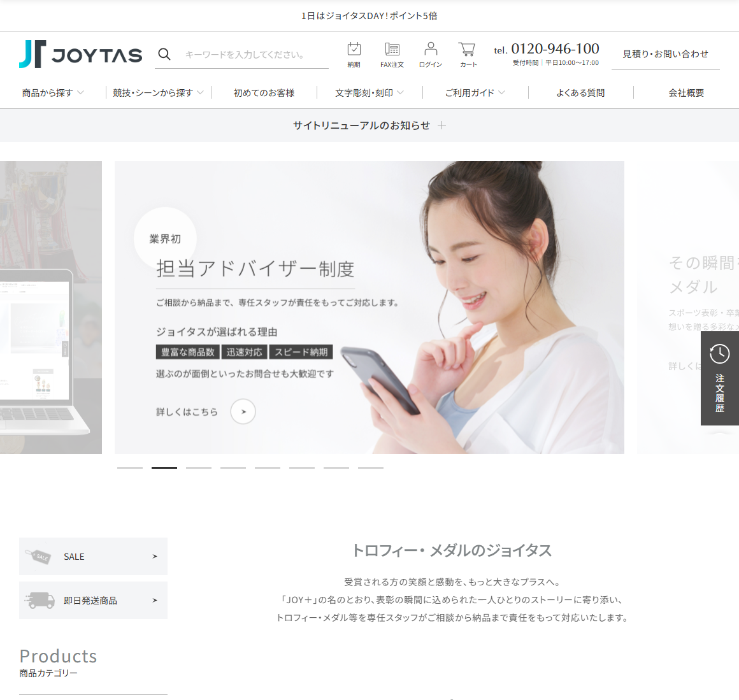Open the 納期 delivery calendar icon
The image size is (739, 700).
point(354,55)
